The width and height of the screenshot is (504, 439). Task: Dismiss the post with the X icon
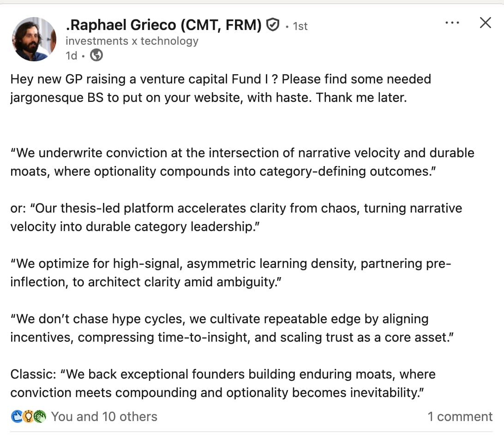tap(485, 23)
